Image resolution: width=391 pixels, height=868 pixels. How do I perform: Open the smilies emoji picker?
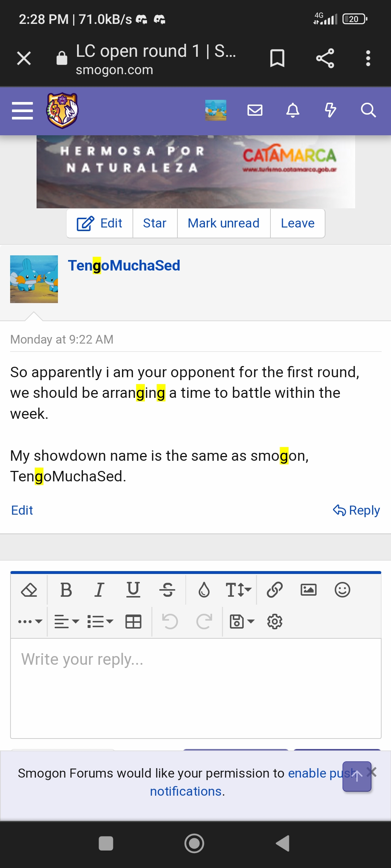(342, 590)
